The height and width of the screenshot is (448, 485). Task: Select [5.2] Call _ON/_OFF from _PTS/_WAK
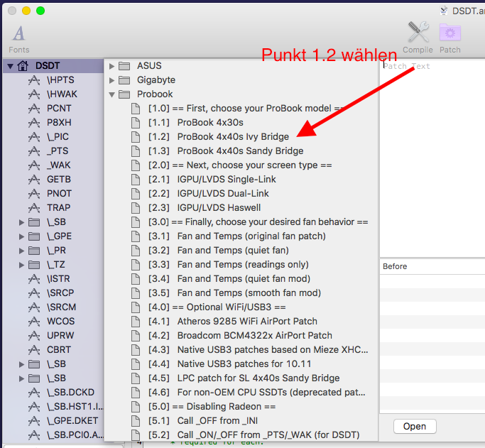254,435
